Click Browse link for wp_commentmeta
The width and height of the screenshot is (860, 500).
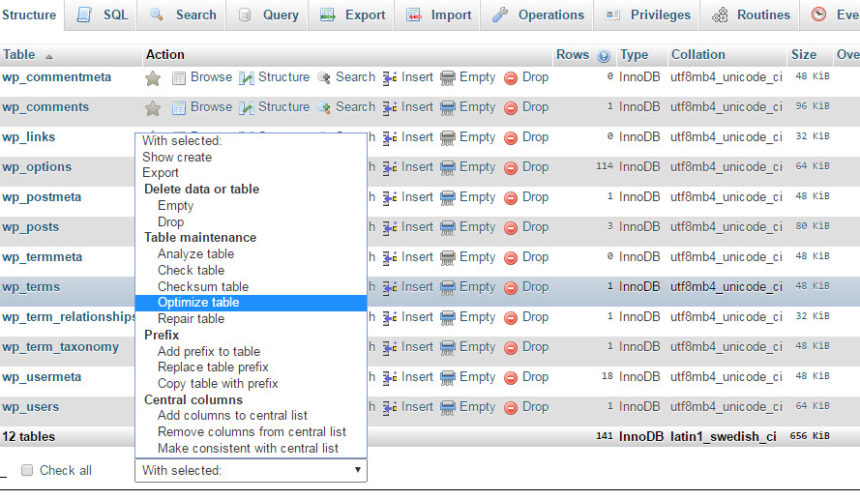click(211, 77)
